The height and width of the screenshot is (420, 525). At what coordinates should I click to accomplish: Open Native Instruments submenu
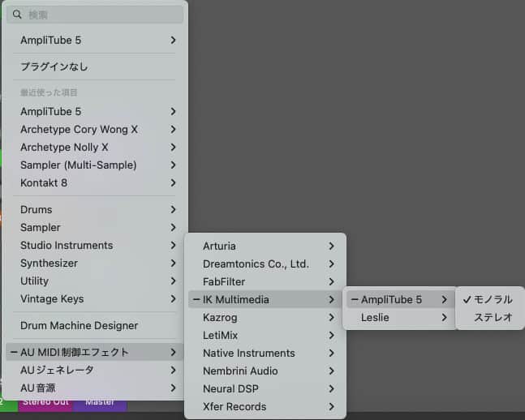pos(265,353)
